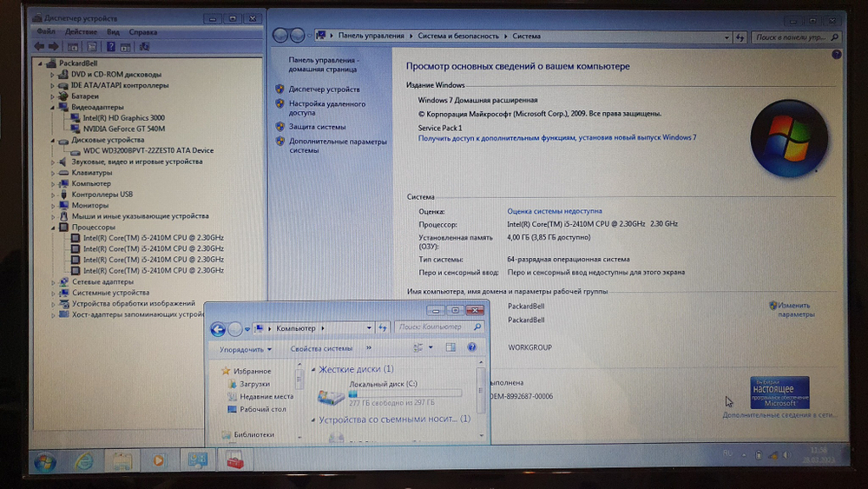Select the first i5-2410M CPU entry
This screenshot has height=489, width=868.
[154, 238]
